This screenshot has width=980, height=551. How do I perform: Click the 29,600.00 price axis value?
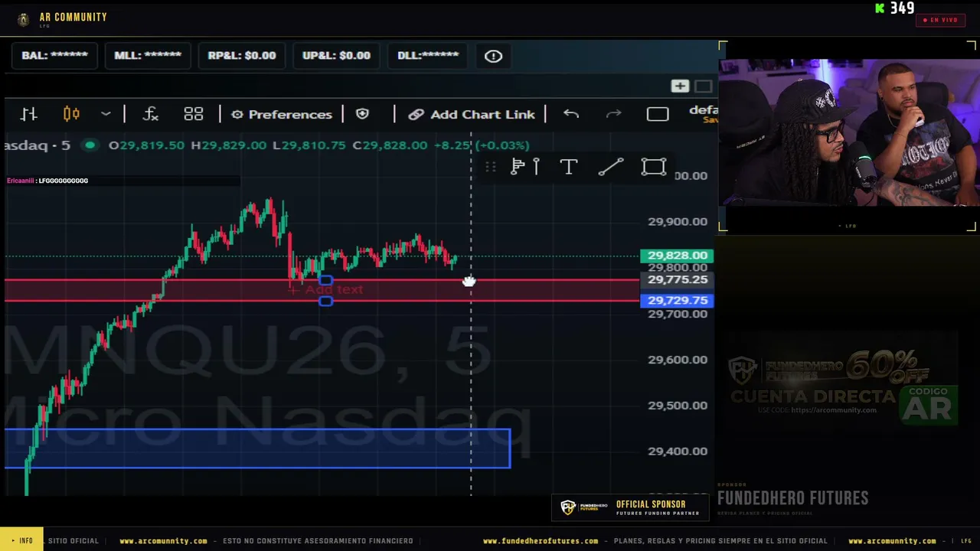[678, 360]
